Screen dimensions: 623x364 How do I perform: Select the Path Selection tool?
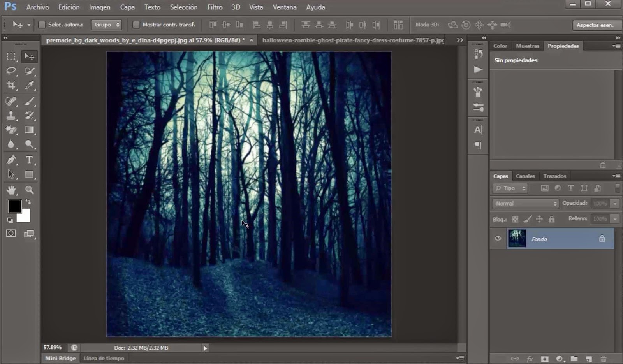click(x=11, y=174)
